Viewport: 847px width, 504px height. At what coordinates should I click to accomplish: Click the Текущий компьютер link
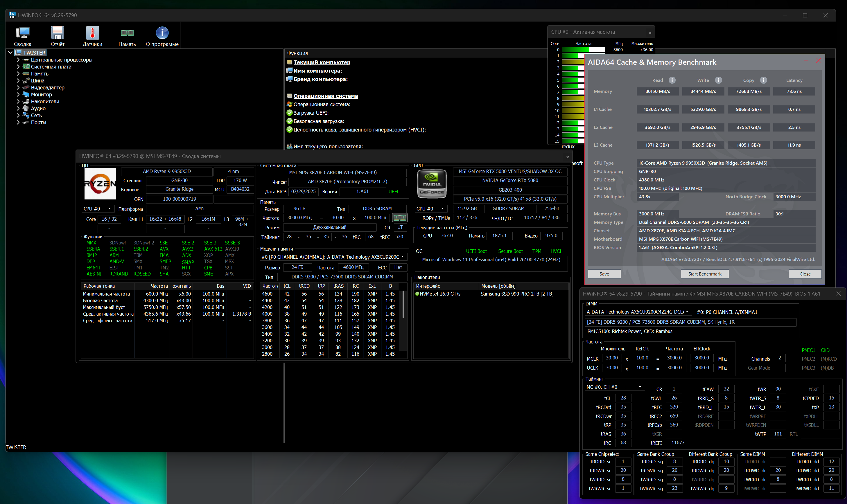[322, 62]
